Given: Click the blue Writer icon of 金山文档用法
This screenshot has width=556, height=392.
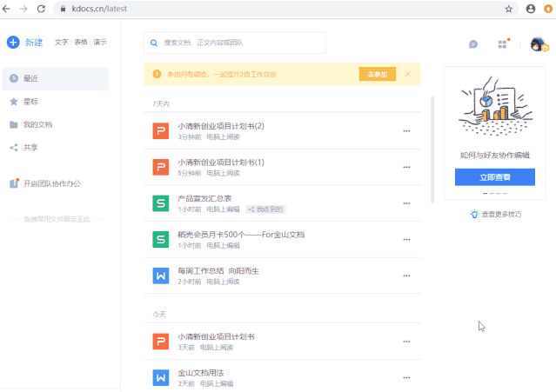Looking at the screenshot, I should (x=161, y=378).
